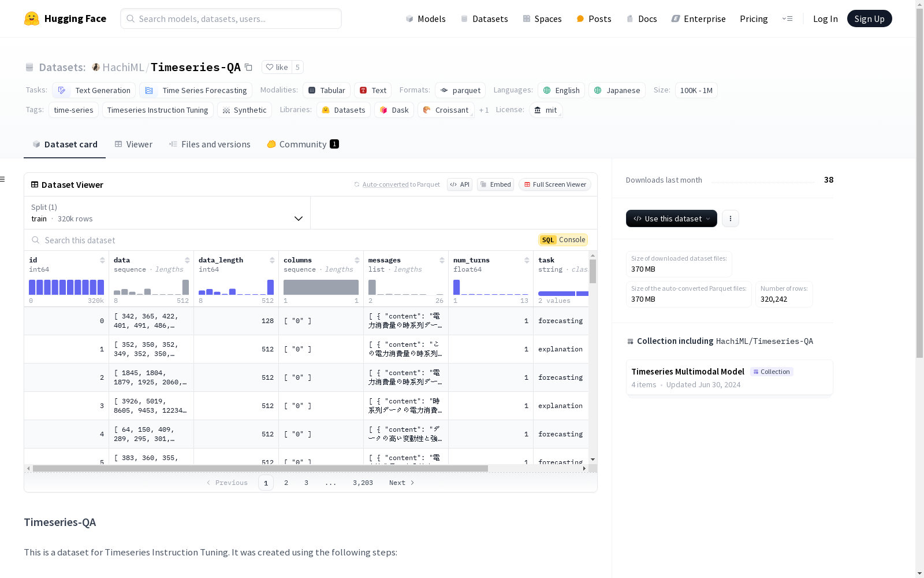The width and height of the screenshot is (924, 578).
Task: Switch to the Dataset card tab
Action: tap(65, 144)
